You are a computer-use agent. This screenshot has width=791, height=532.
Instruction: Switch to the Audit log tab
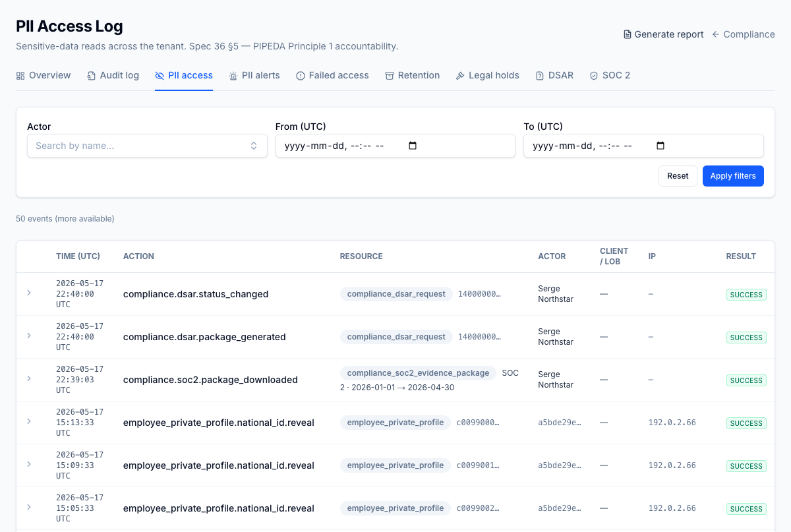tap(113, 76)
